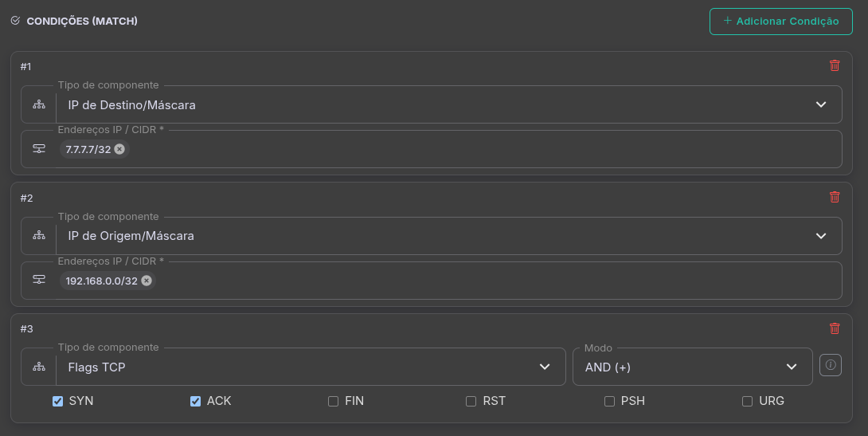Uncheck the ACK flag checkbox
Viewport: 868px width, 436px height.
196,401
